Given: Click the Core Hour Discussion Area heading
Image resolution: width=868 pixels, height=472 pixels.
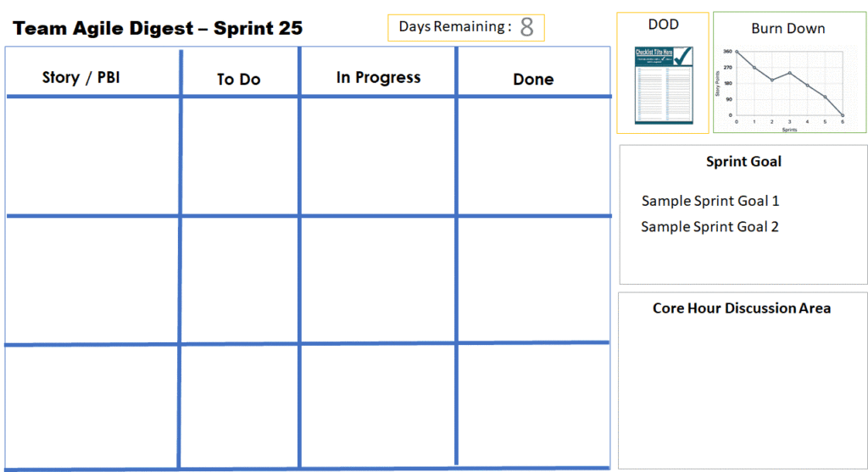Looking at the screenshot, I should pyautogui.click(x=741, y=308).
